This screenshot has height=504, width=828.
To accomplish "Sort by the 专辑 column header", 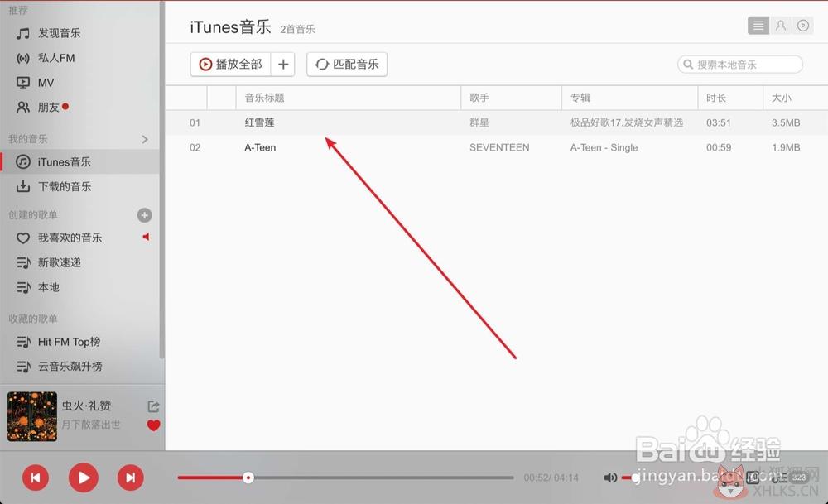I will click(630, 98).
